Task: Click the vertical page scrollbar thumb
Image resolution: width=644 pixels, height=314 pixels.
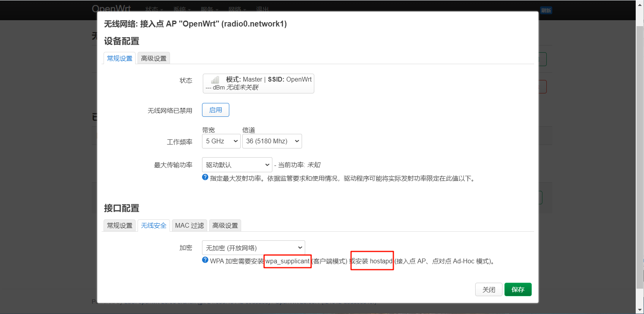Action: (x=640, y=158)
